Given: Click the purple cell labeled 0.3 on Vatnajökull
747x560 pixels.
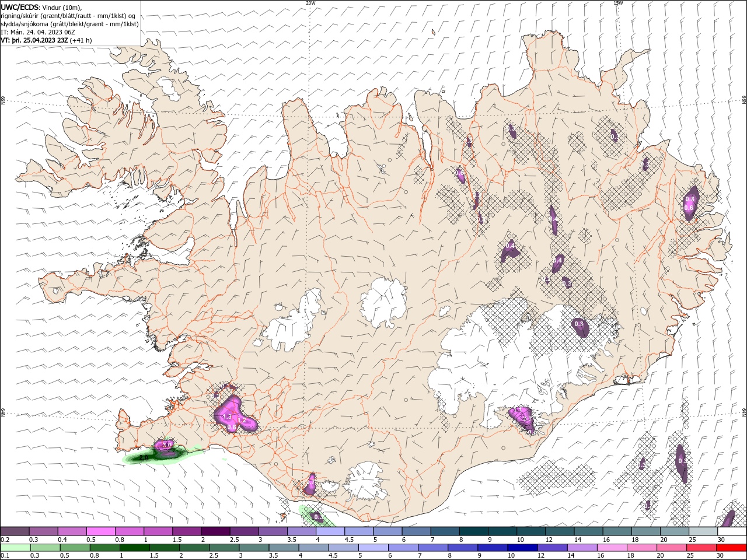Looking at the screenshot, I should (581, 328).
